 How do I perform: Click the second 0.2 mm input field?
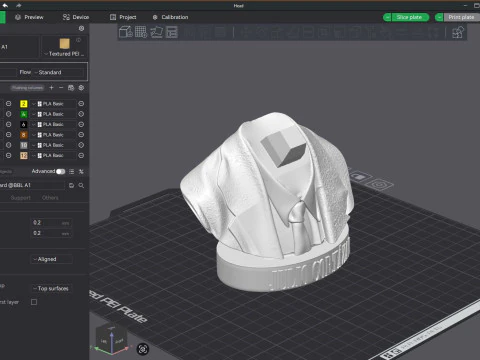51,233
